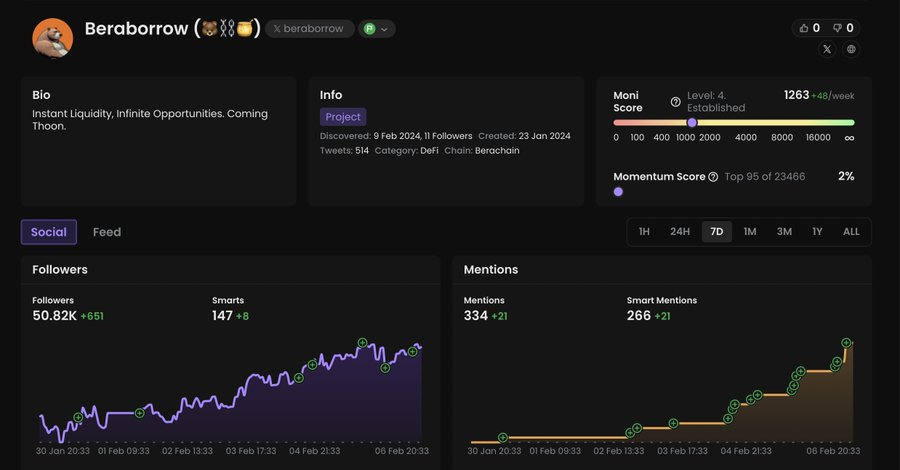
Task: Select the 24H time range
Action: [x=680, y=232]
